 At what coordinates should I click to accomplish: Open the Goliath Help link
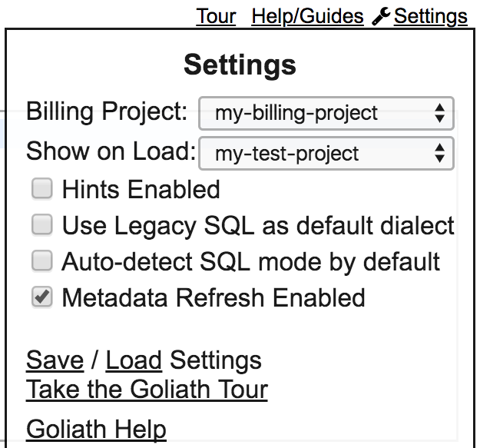pos(96,429)
